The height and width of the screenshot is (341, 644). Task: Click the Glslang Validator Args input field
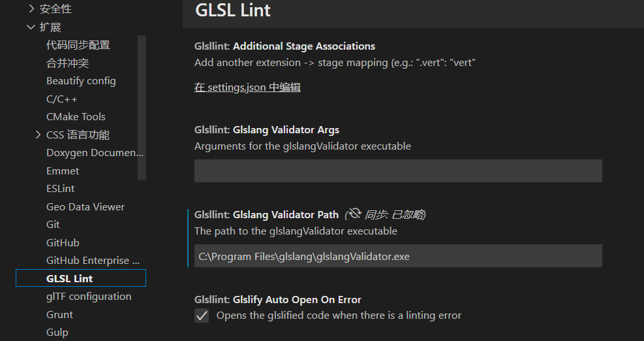(x=398, y=170)
